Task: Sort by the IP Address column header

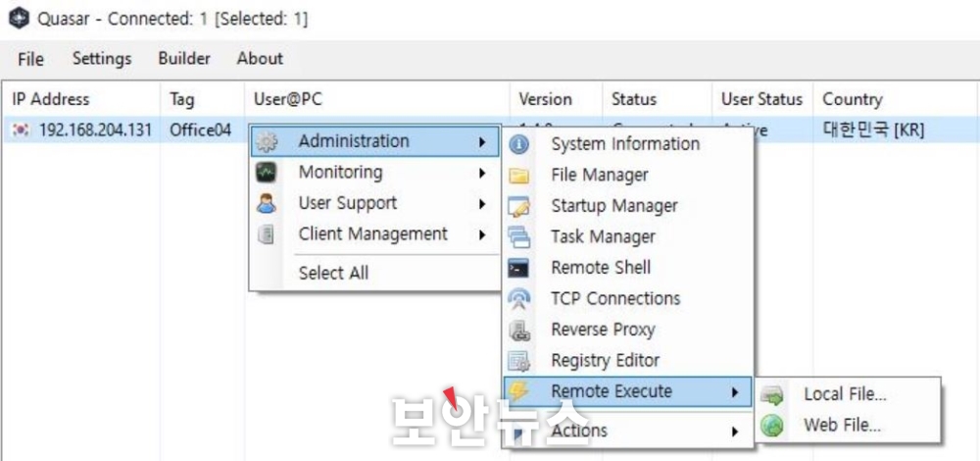Action: click(x=51, y=99)
